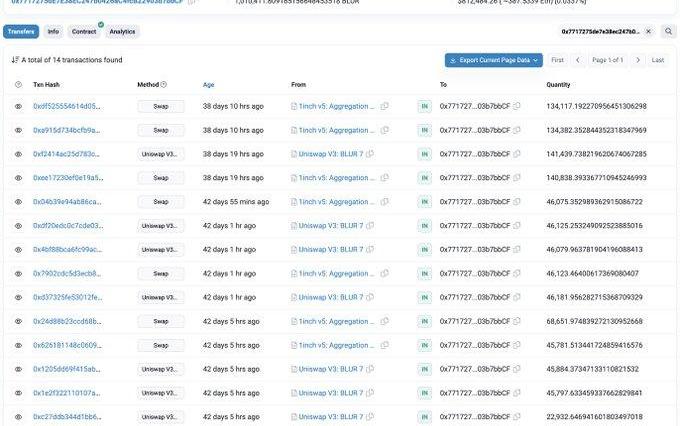Clear the 0x7717275de7e38ec247b0 address filter
The image size is (680, 426).
[x=648, y=32]
